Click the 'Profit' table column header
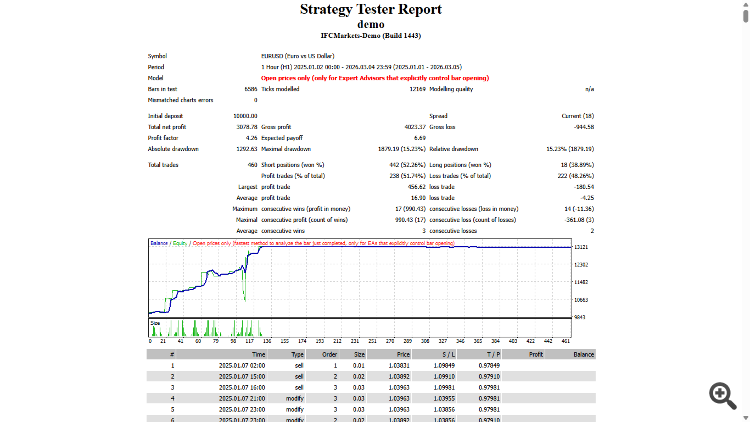Viewport: 750px width, 422px height. [x=536, y=355]
